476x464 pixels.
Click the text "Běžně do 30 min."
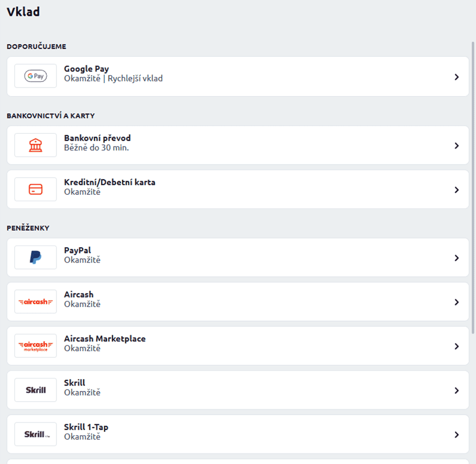click(97, 147)
